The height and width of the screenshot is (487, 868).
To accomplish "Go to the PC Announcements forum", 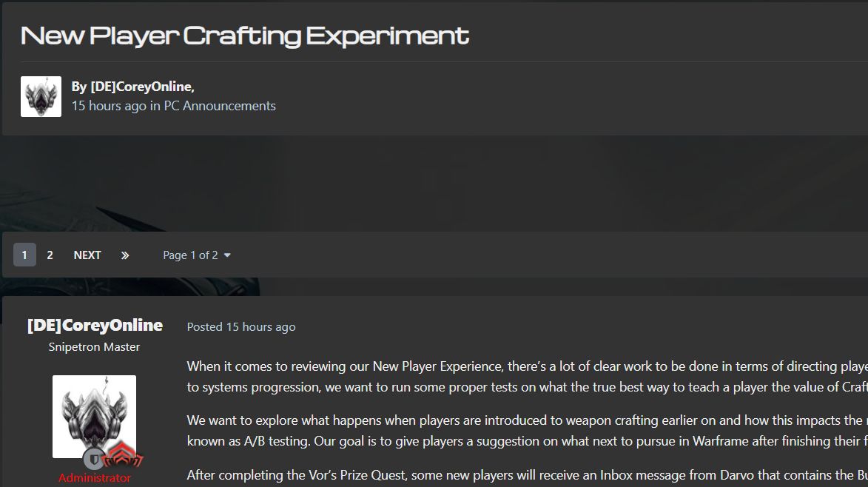I will tap(220, 106).
